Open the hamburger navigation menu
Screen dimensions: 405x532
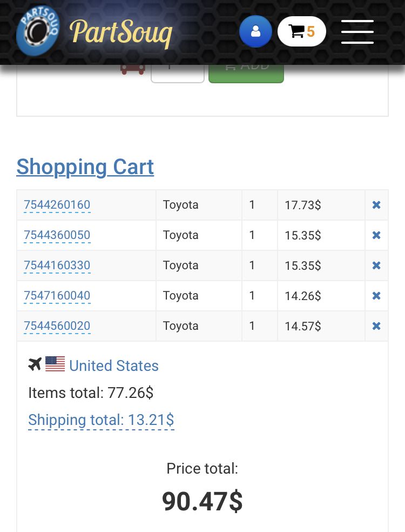[357, 32]
